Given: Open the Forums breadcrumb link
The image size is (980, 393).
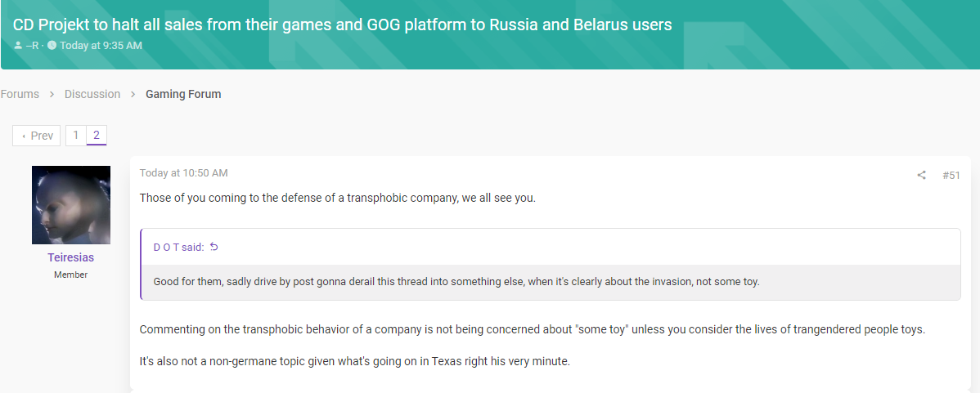Looking at the screenshot, I should point(20,94).
